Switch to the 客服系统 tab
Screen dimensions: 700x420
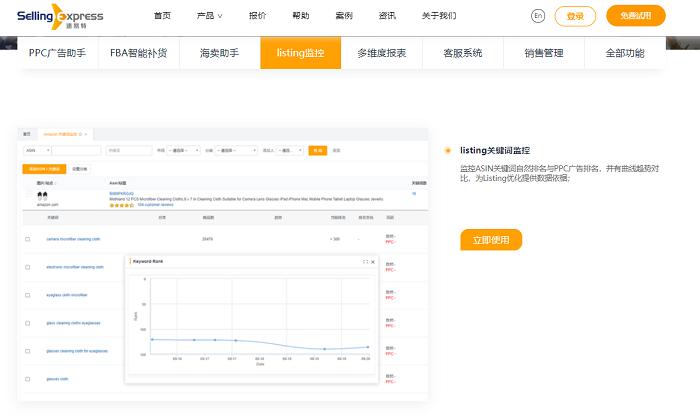click(x=462, y=53)
